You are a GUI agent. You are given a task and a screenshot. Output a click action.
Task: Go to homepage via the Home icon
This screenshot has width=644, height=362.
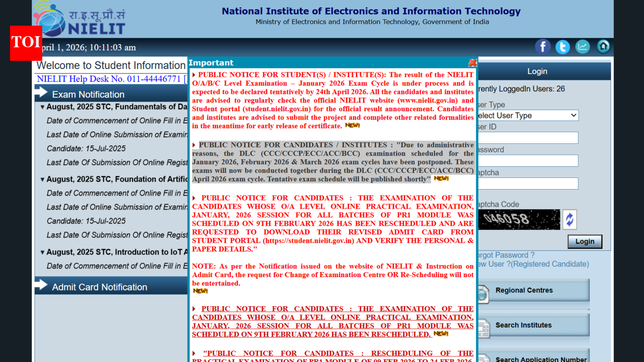pos(603,46)
